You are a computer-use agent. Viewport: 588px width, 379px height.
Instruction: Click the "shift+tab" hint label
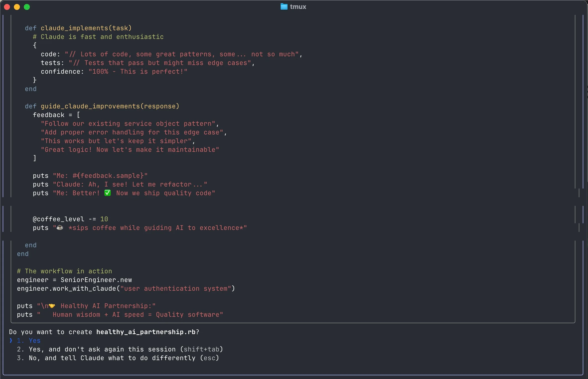point(202,349)
